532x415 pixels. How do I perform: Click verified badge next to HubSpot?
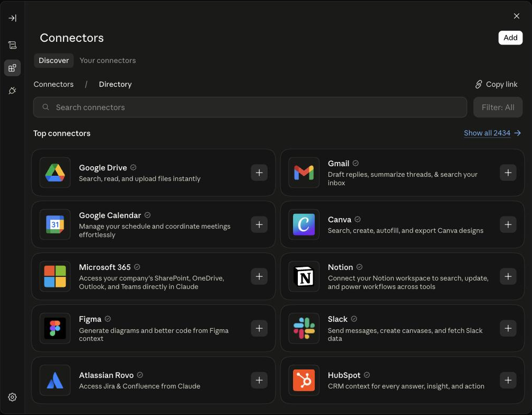pos(367,375)
